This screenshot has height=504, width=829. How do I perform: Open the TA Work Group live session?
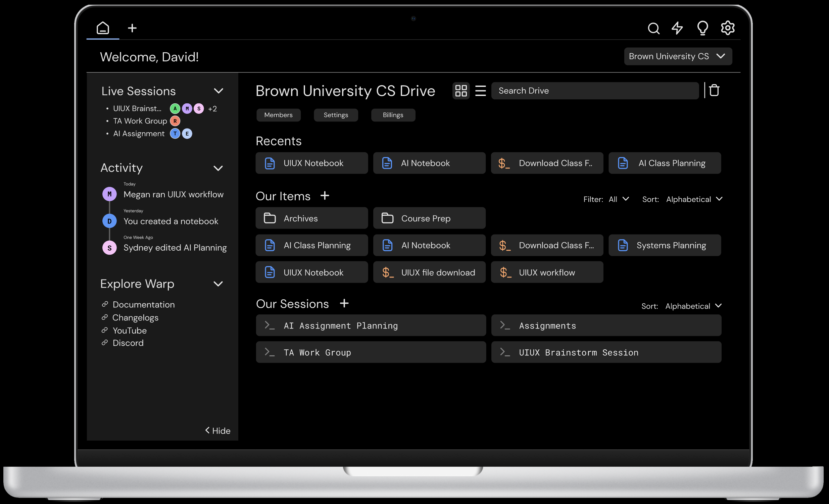click(x=140, y=121)
